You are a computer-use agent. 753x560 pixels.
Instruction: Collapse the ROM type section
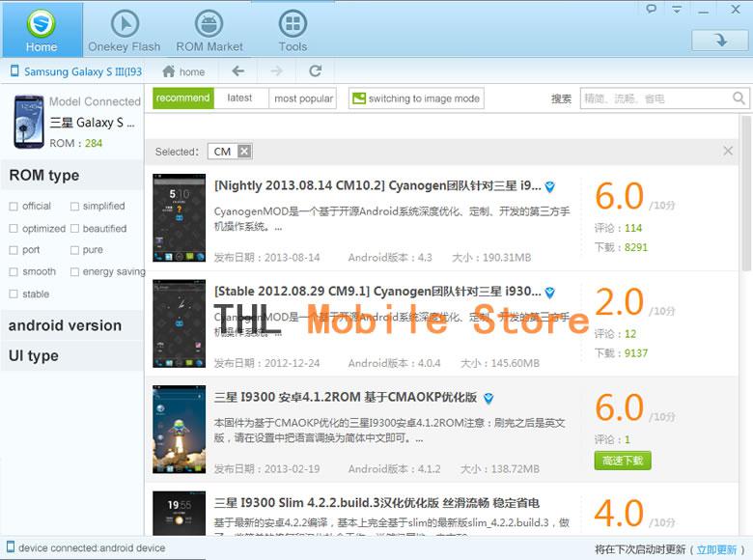[72, 176]
